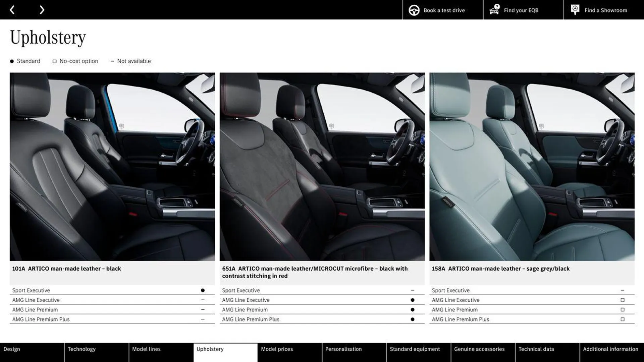Click the steering wheel test drive icon
Screen dimensions: 644x362
(x=414, y=10)
